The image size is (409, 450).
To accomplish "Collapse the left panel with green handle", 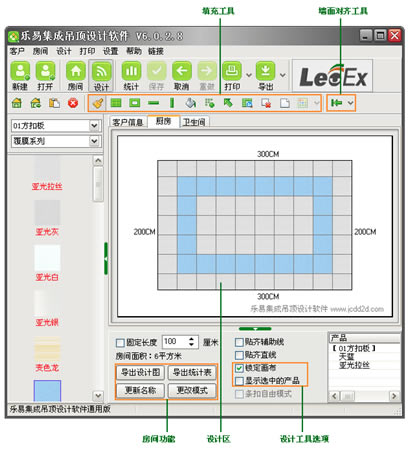I will point(106,258).
